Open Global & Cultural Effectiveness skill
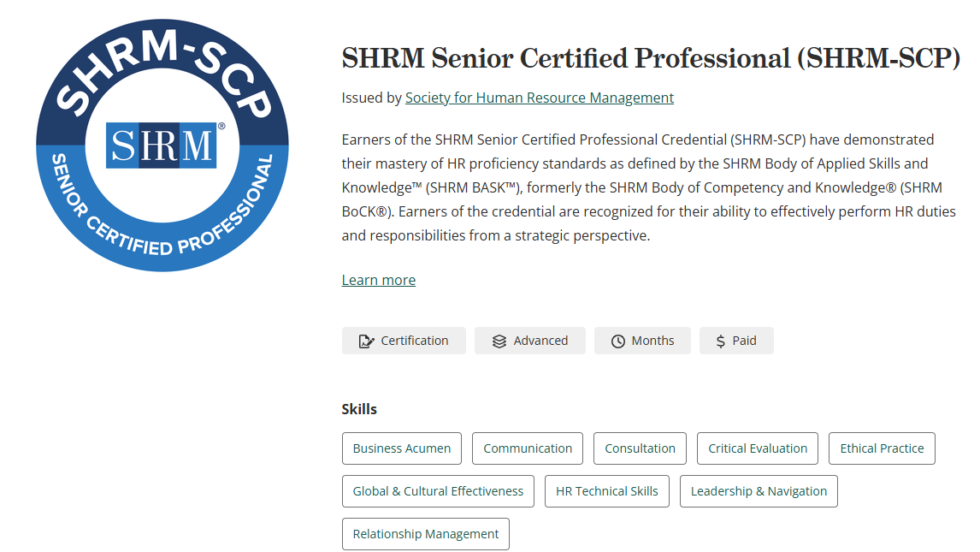The height and width of the screenshot is (552, 980). coord(438,491)
